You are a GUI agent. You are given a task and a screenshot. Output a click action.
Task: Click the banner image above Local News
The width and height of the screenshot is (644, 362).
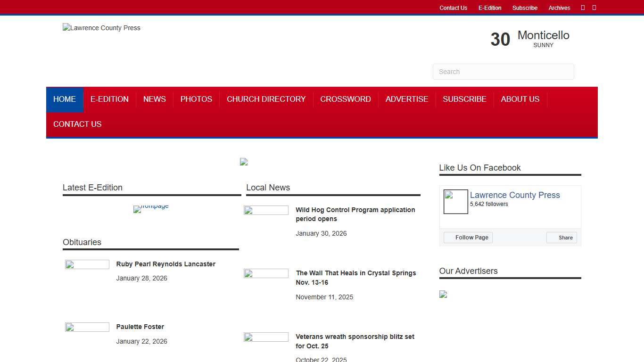click(x=244, y=162)
